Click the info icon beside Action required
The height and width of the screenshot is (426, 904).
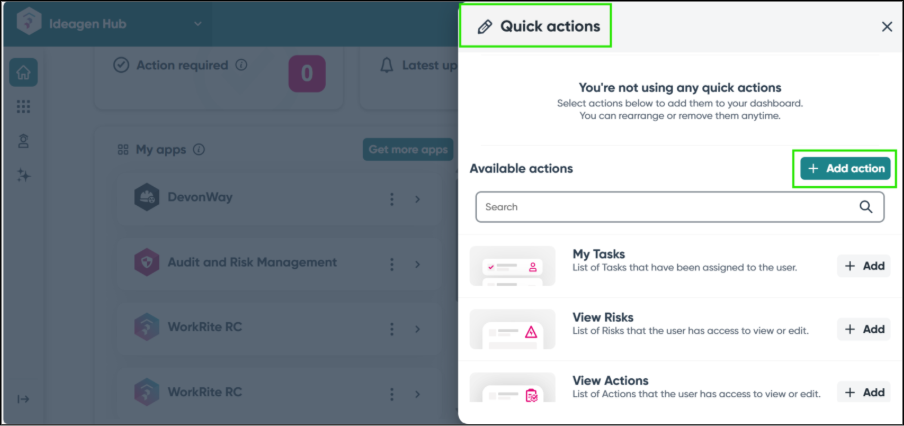pyautogui.click(x=241, y=66)
